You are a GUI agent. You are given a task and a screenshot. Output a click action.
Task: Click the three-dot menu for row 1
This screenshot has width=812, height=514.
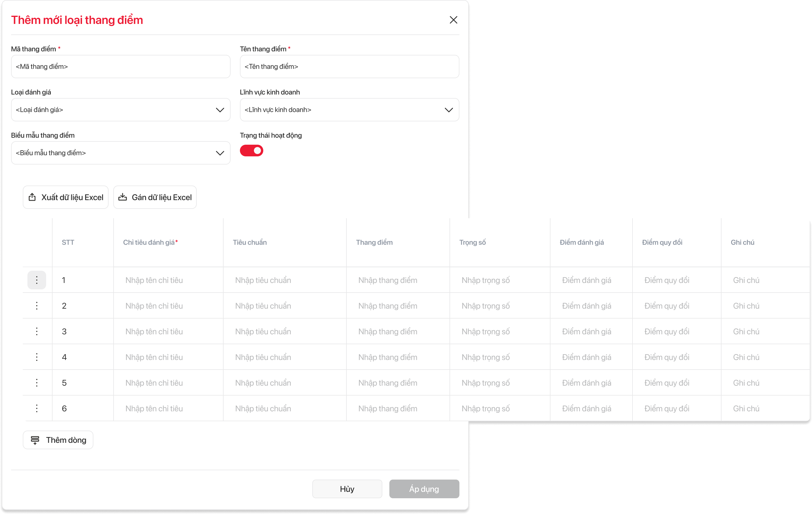pos(37,280)
